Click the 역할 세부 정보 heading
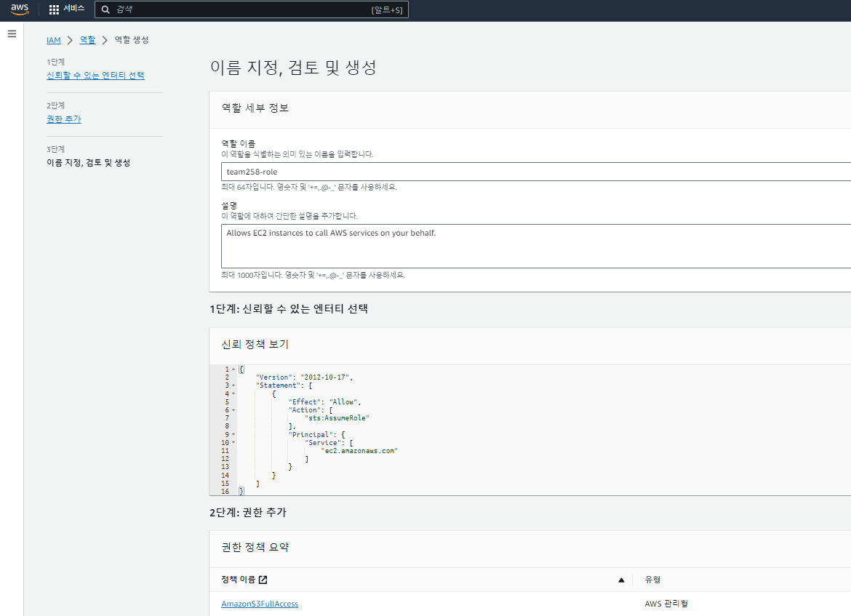The height and width of the screenshot is (616, 851). [255, 108]
